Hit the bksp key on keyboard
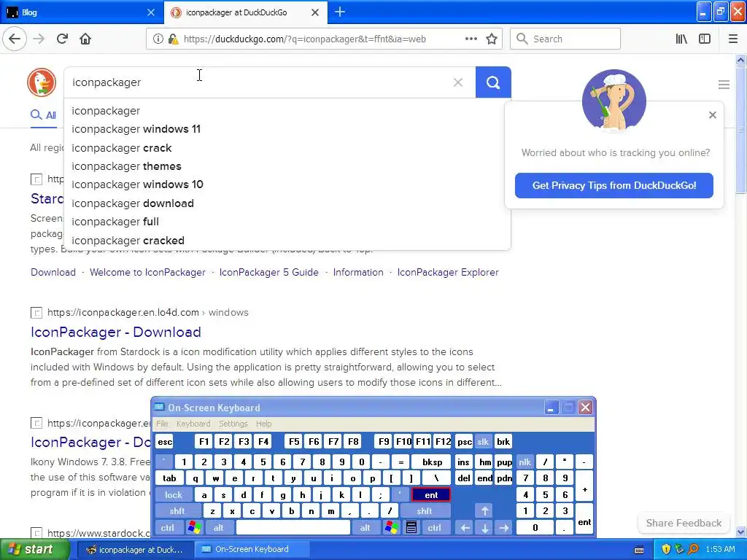Screen dimensions: 747x560 pos(432,462)
